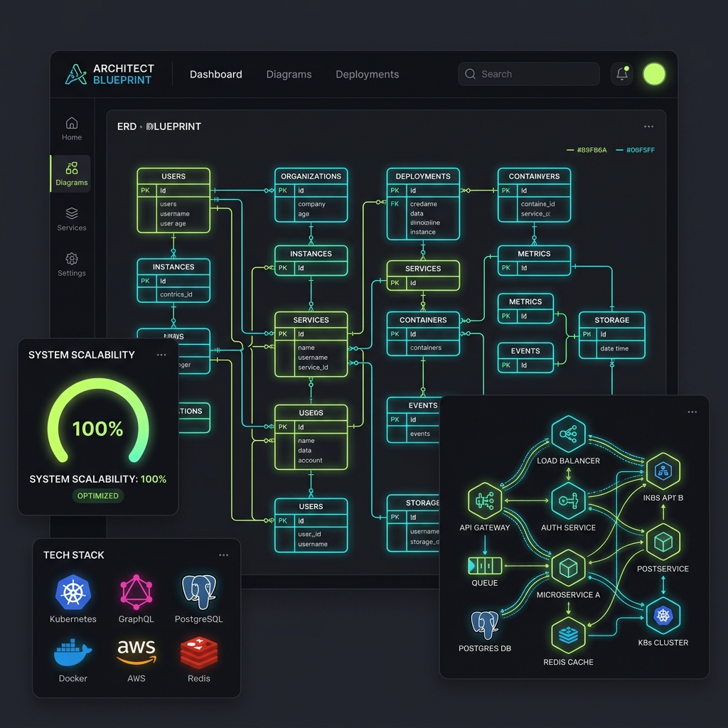
Task: Open the Tech Stack card options menu
Action: click(x=223, y=555)
